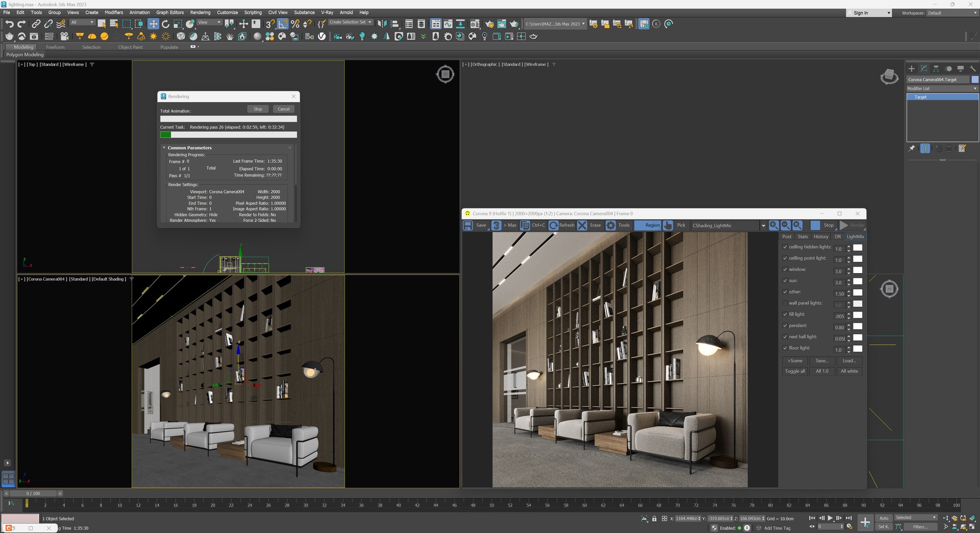
Task: Click the zoom-in magnifier in Corona frame buffer
Action: point(774,225)
